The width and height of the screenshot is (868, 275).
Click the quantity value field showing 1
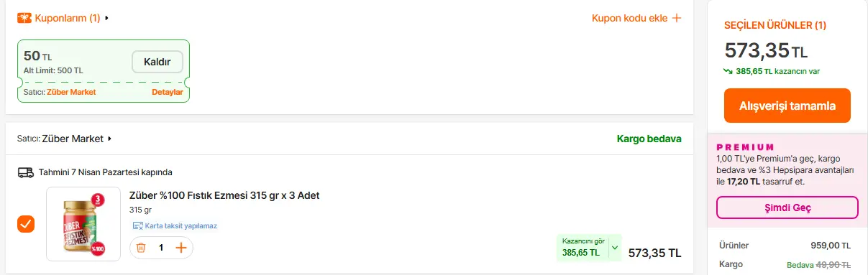pos(161,248)
